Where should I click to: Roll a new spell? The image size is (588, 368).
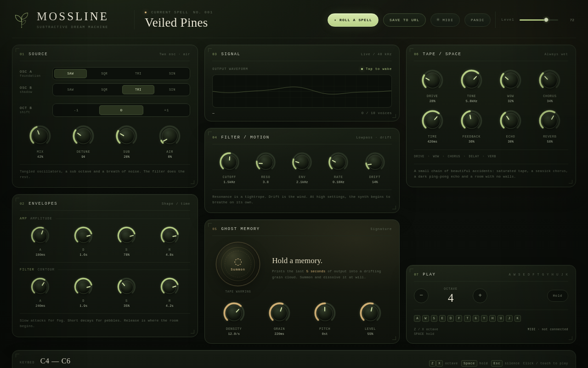pos(353,20)
